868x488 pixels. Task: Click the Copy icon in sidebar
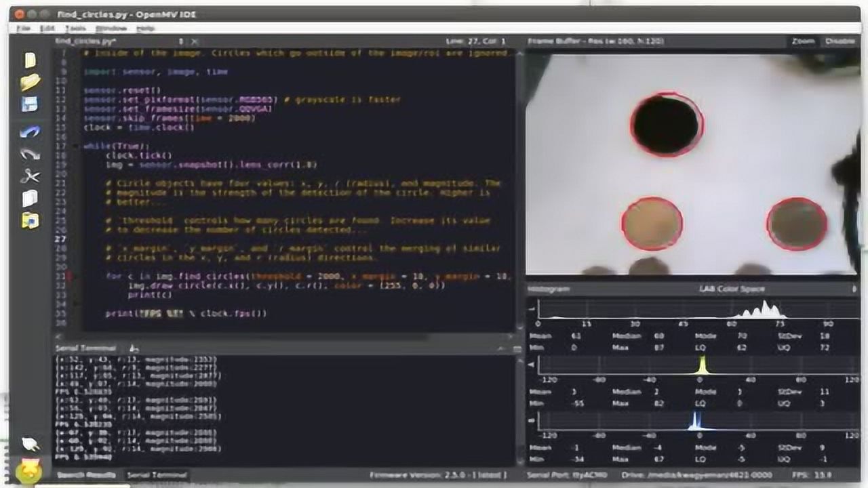click(x=30, y=199)
